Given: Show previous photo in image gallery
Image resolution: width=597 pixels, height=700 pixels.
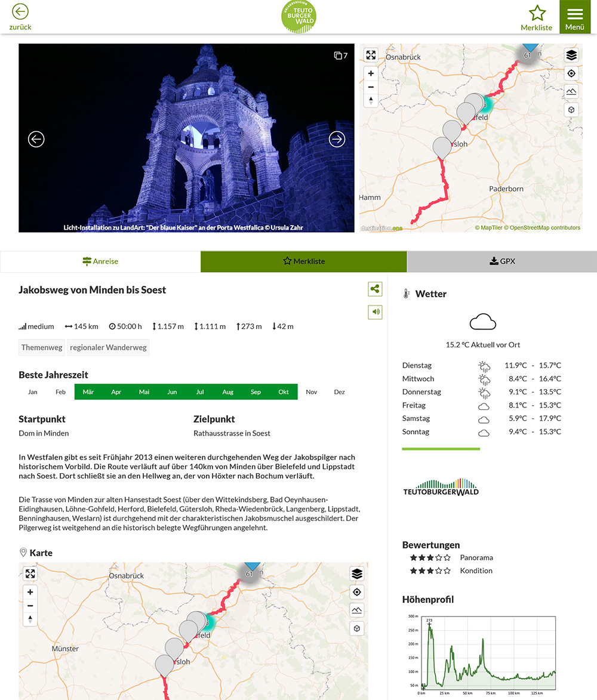Looking at the screenshot, I should 36,139.
